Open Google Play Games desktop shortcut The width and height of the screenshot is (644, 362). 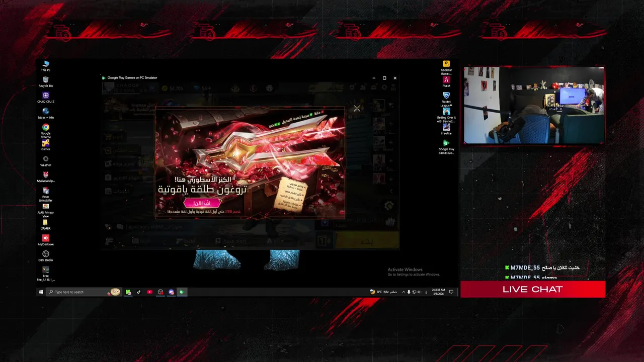pyautogui.click(x=446, y=147)
